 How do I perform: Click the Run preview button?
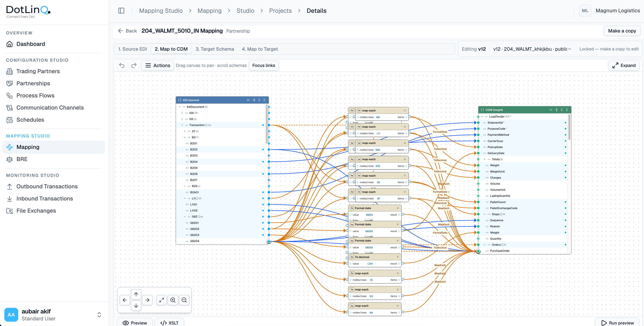pos(618,323)
